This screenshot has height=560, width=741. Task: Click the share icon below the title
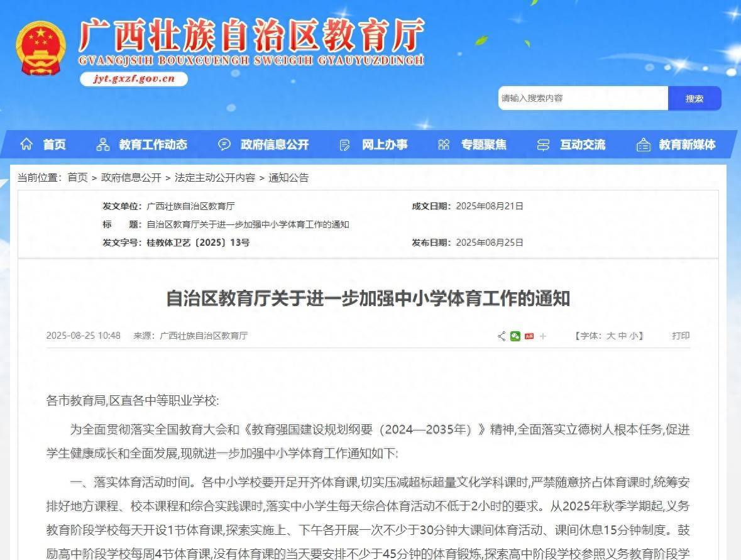tap(502, 336)
